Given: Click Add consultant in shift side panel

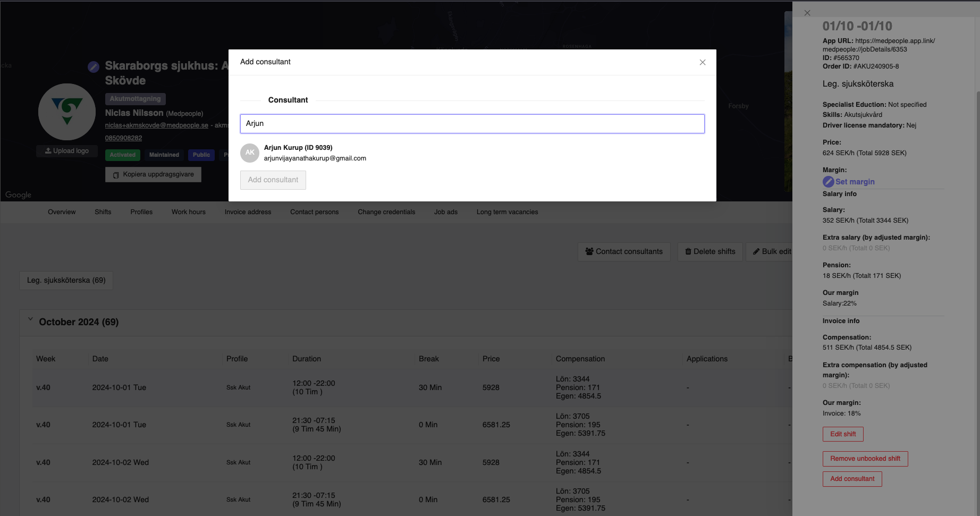Looking at the screenshot, I should coord(852,479).
